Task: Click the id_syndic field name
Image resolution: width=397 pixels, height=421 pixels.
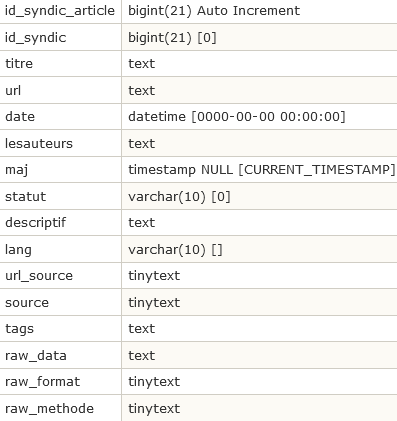Action: pos(36,37)
